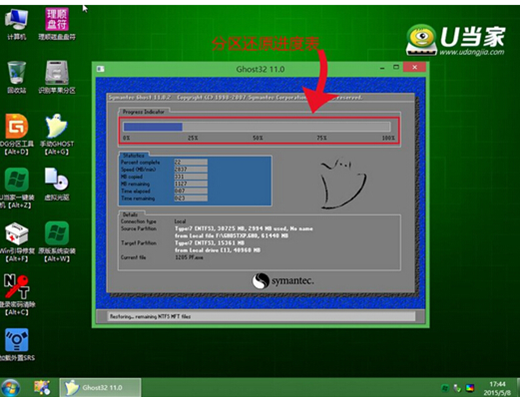Open the 加载外置SRS desktop icon
Image resolution: width=520 pixels, height=397 pixels.
click(x=16, y=345)
